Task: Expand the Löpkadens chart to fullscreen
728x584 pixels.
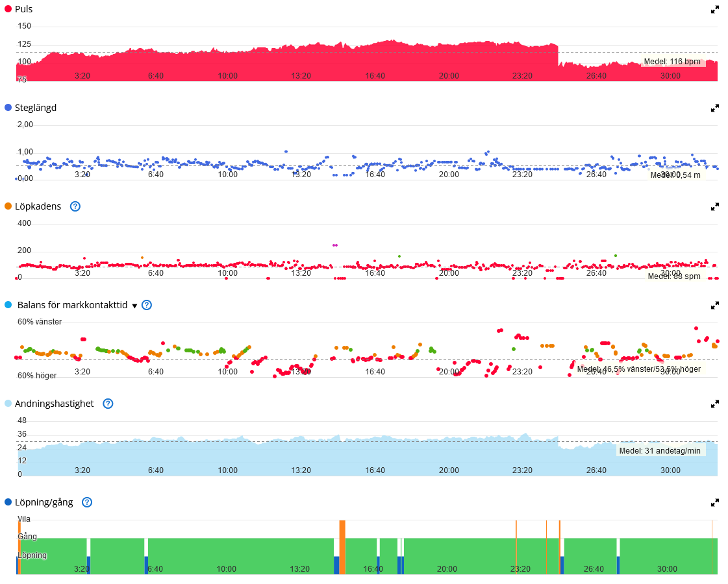Action: tap(715, 207)
